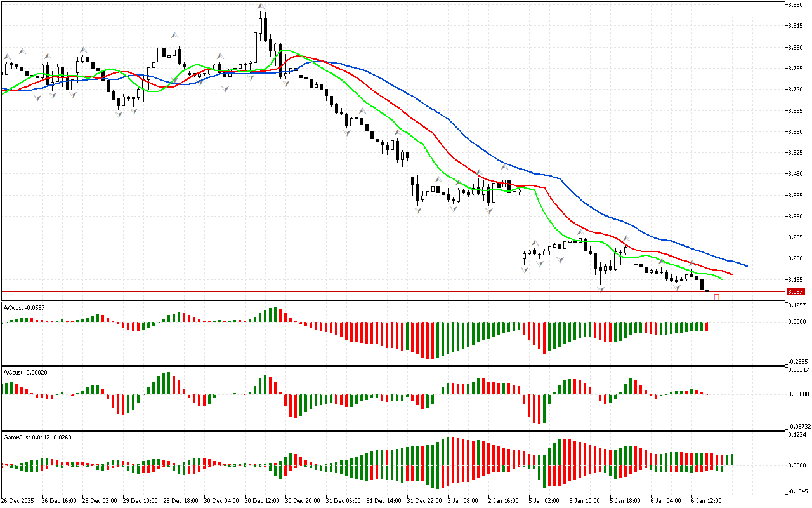Click the right end of the red Alligator line
Image resolution: width=812 pixels, height=508 pixels.
click(x=731, y=274)
